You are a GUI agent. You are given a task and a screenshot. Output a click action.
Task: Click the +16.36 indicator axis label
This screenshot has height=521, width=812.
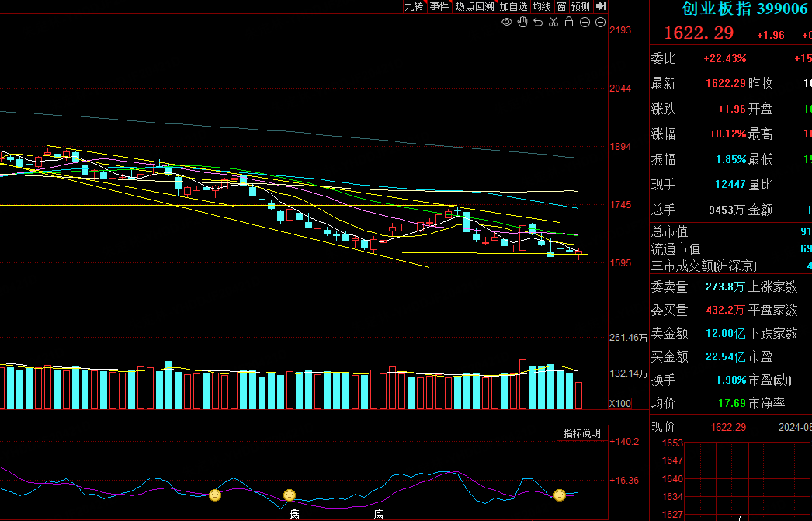[624, 481]
